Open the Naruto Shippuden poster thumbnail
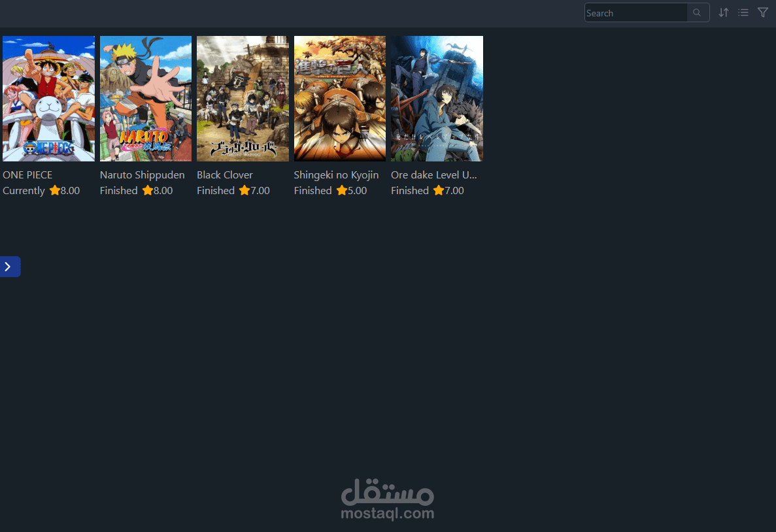This screenshot has height=532, width=776. point(146,99)
